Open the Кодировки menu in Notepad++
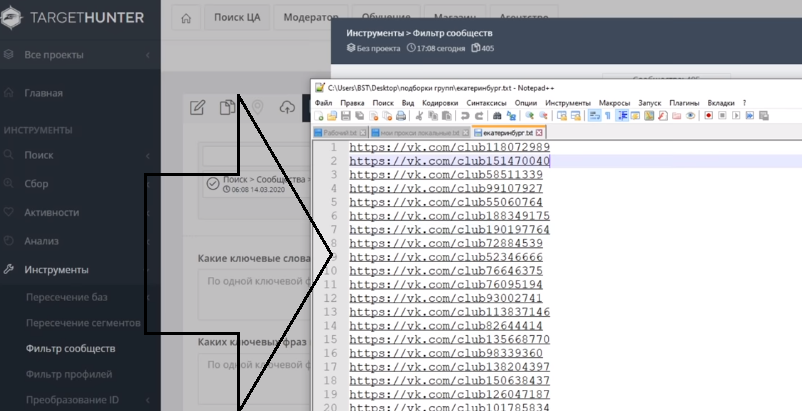The height and width of the screenshot is (411, 802). click(x=440, y=102)
